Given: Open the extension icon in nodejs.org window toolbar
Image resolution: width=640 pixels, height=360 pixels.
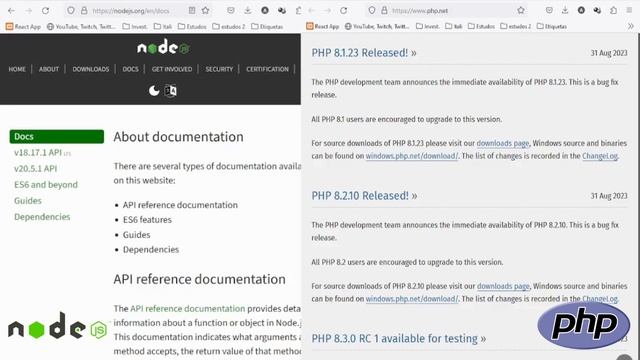Looking at the screenshot, I should click(282, 11).
